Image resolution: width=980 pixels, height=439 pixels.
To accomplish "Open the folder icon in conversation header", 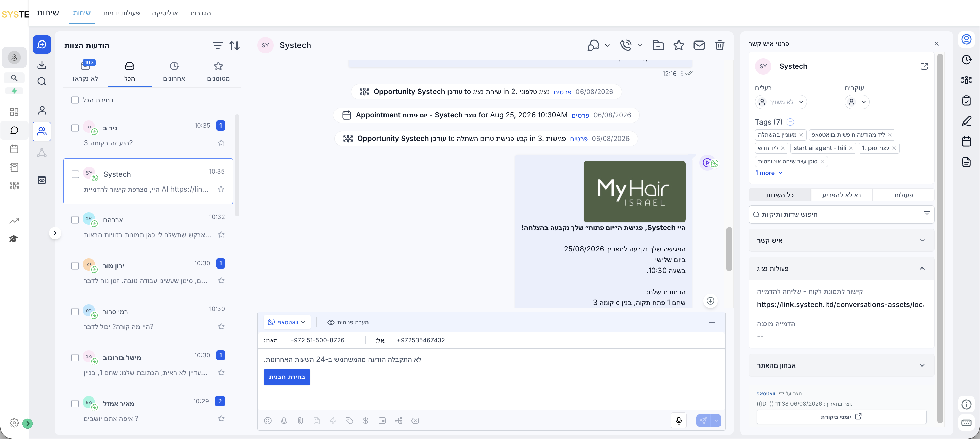I will click(x=658, y=45).
